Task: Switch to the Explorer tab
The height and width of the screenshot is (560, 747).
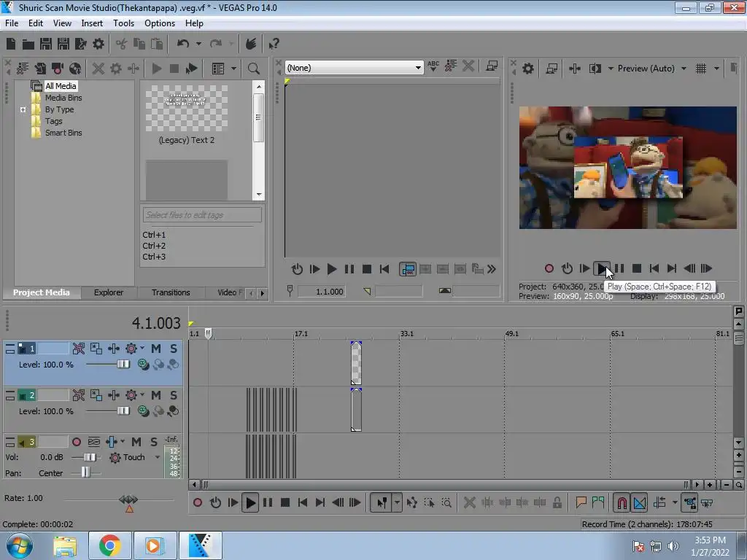Action: pyautogui.click(x=109, y=292)
